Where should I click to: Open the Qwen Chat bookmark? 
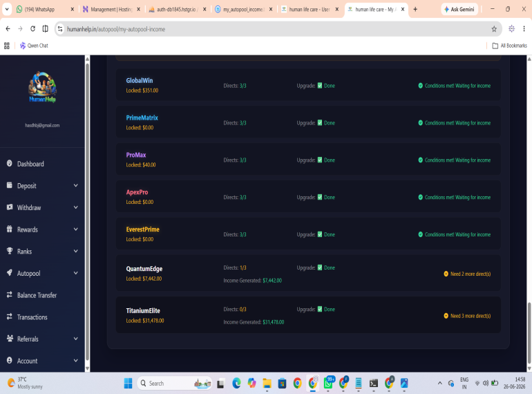(34, 46)
